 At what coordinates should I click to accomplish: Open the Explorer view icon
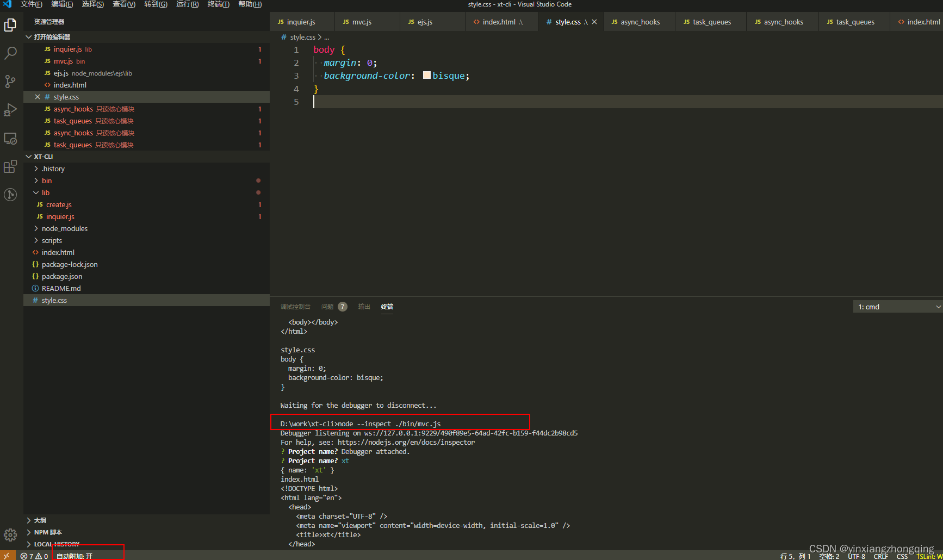click(10, 24)
